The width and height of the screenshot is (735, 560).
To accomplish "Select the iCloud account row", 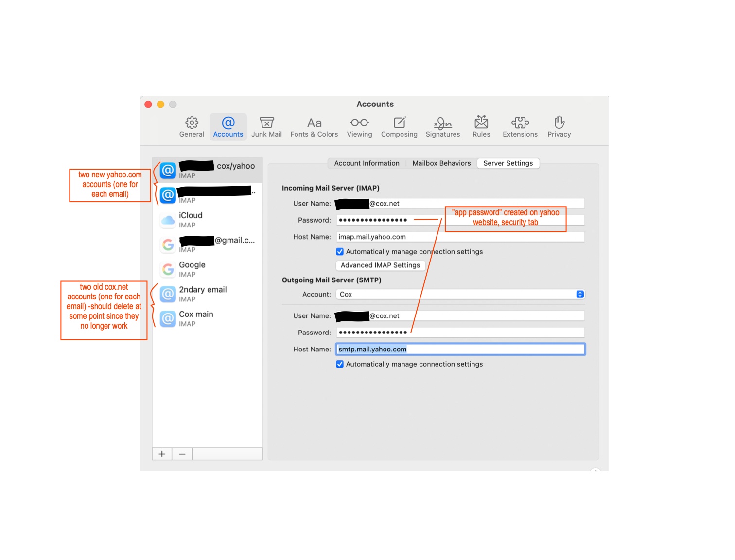I will tap(208, 220).
